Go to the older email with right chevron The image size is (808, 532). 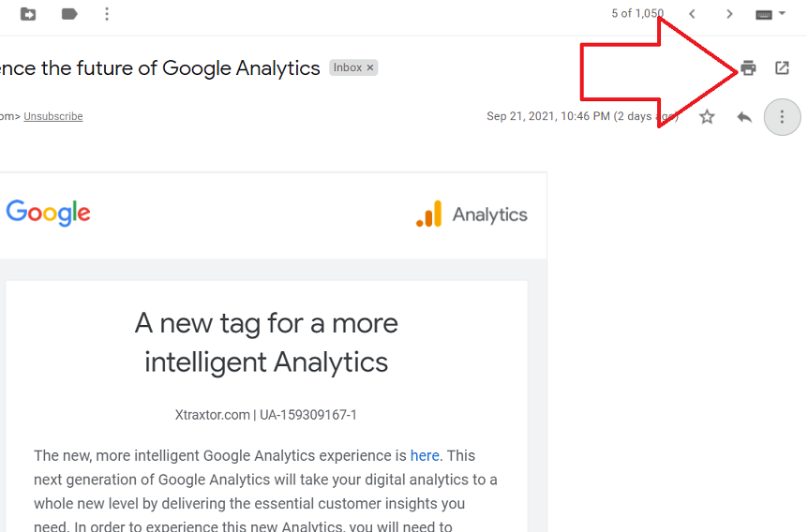coord(729,14)
